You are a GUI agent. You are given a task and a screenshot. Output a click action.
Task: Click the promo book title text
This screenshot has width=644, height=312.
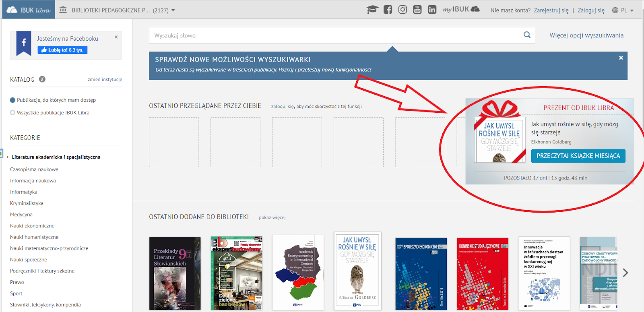click(x=574, y=128)
